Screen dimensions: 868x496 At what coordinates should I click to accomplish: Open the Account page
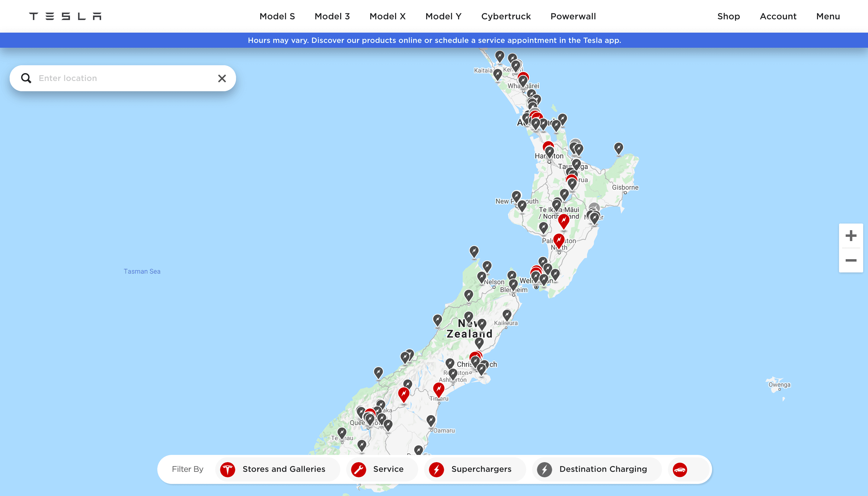point(778,16)
